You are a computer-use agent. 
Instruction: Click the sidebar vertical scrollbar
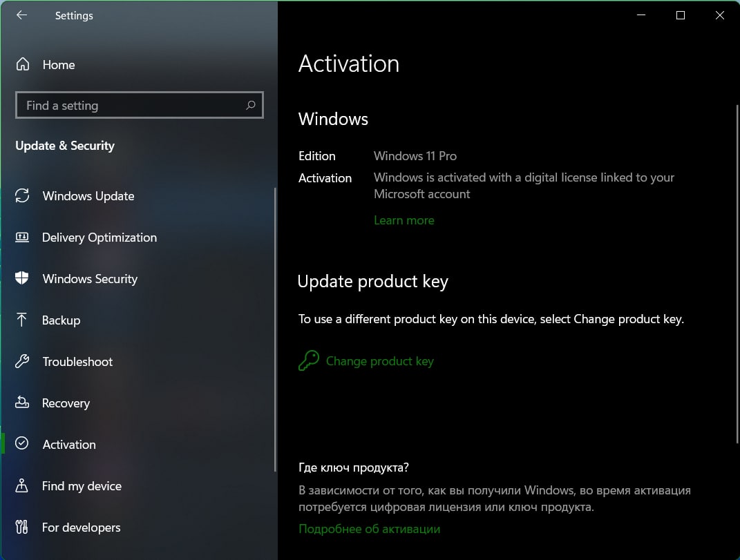[x=275, y=329]
